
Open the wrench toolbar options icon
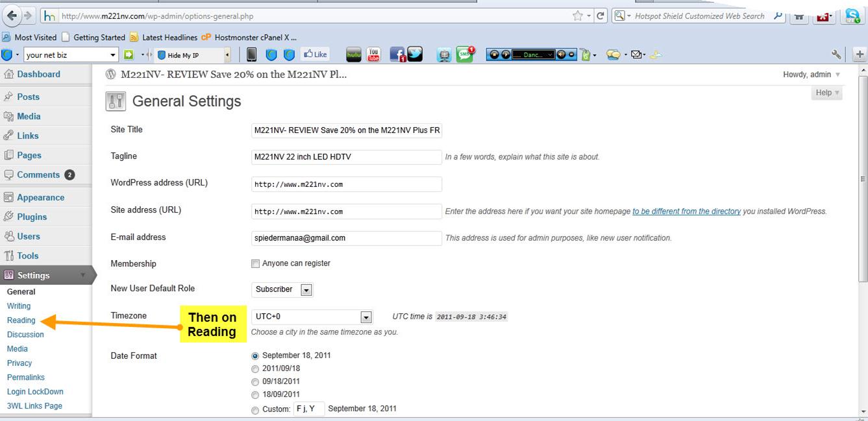tap(836, 55)
